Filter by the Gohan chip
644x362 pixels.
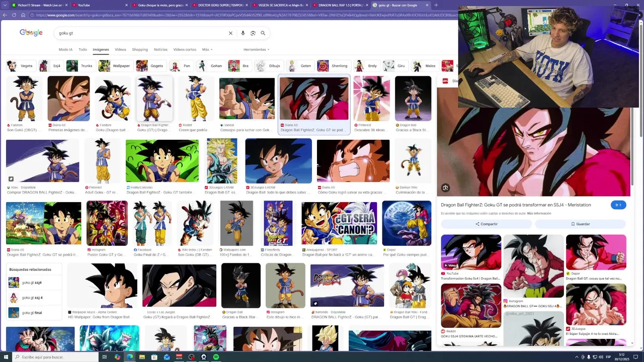[x=210, y=66]
